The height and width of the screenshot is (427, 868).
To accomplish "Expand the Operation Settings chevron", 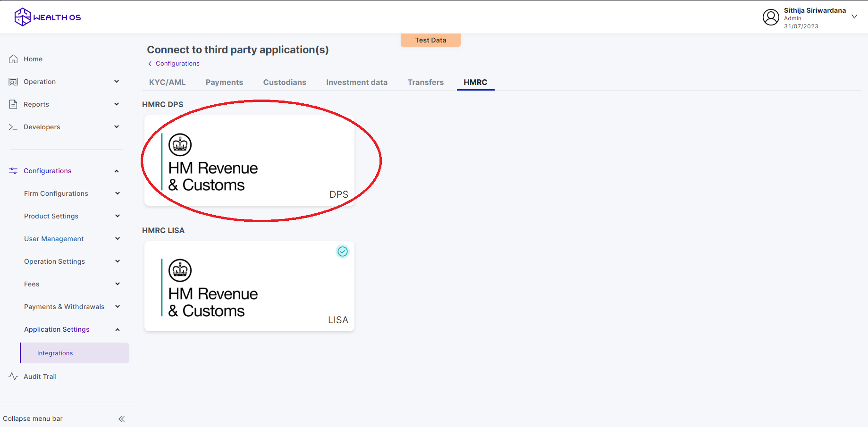I will click(118, 261).
